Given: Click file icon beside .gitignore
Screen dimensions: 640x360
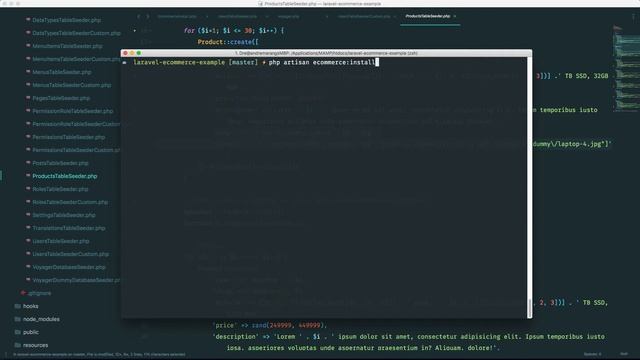Looking at the screenshot, I should coord(23,293).
